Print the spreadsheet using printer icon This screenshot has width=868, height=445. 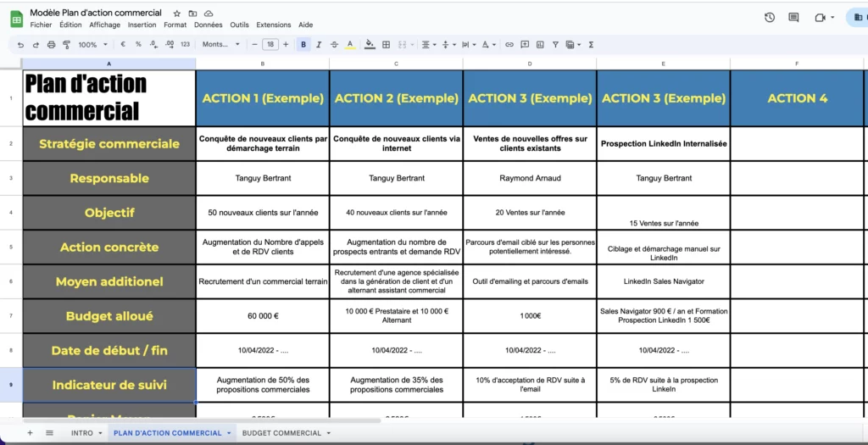tap(52, 45)
